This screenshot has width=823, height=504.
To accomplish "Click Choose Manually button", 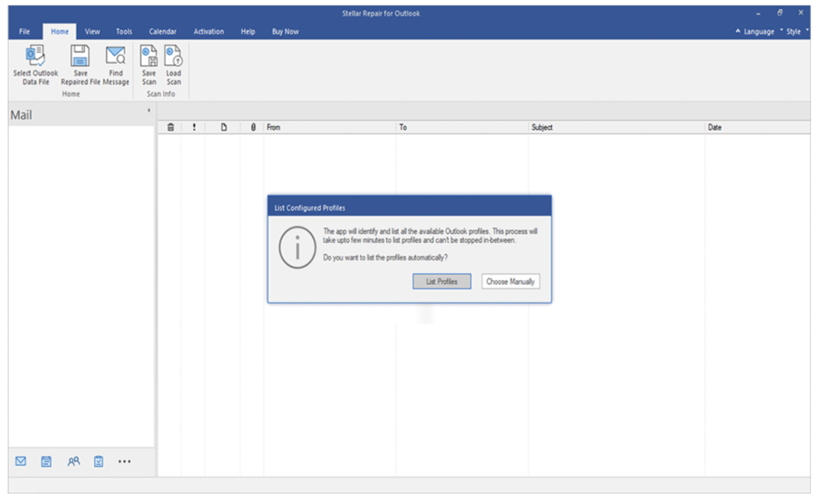I will pyautogui.click(x=511, y=281).
